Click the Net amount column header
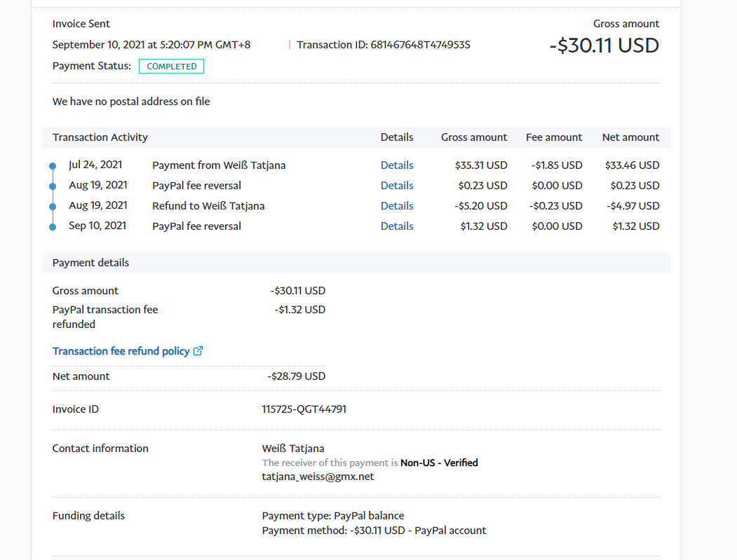The height and width of the screenshot is (560, 737). point(630,137)
